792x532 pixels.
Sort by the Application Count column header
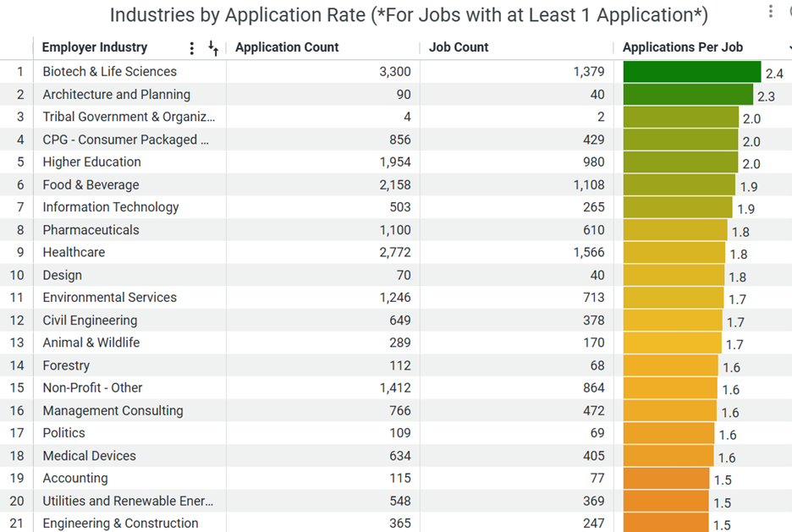coord(287,48)
